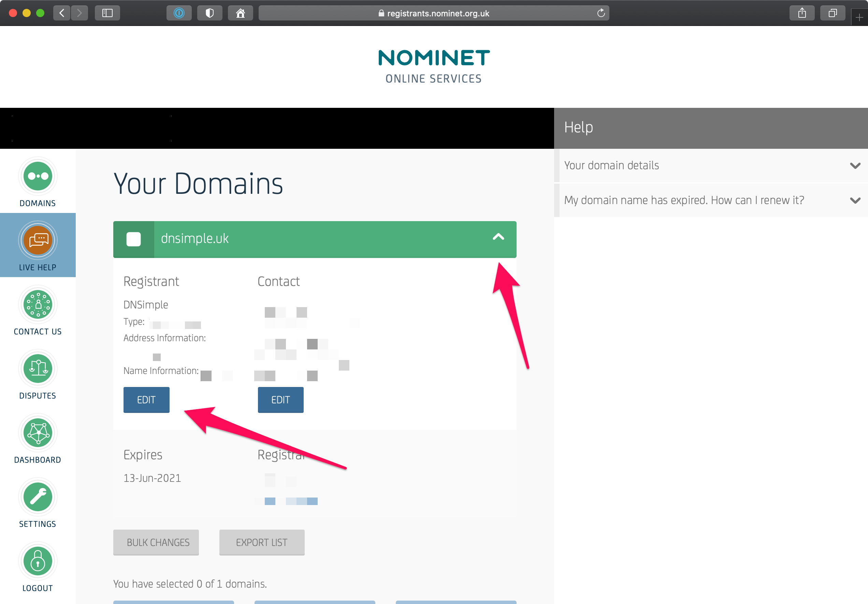Open Contact Us from the sidebar

pos(38,304)
